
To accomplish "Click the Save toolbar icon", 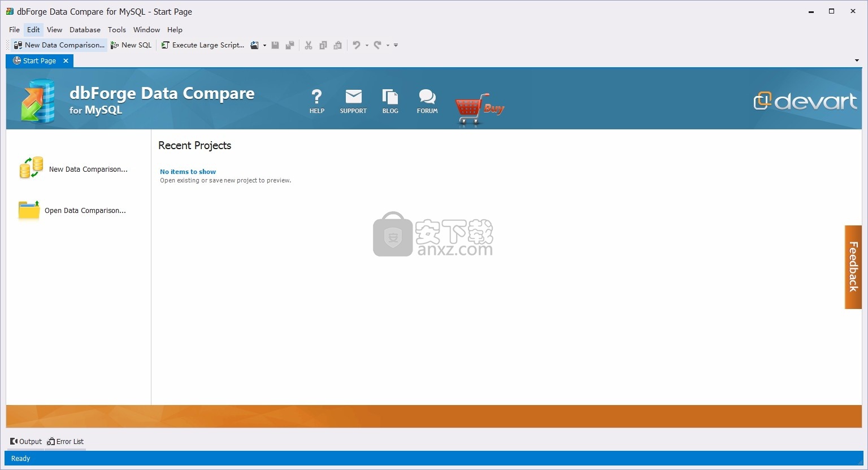I will (x=275, y=45).
